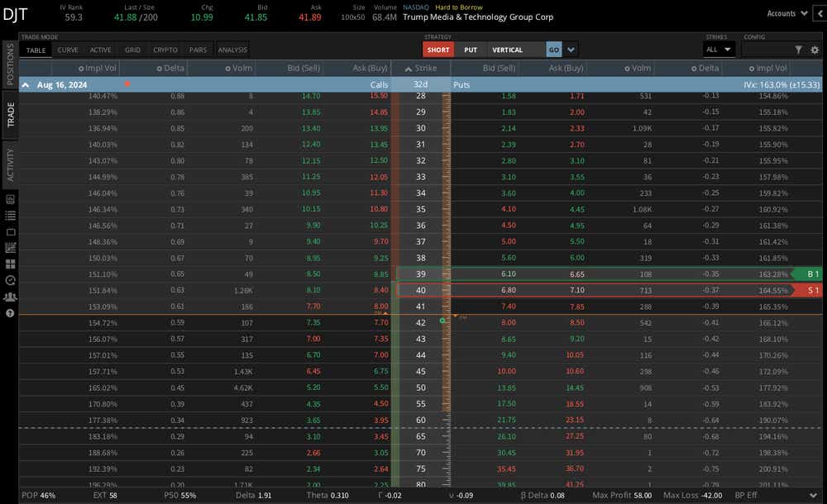827x504 pixels.
Task: Click the watchlist list icon in left sidebar
Action: 10,215
